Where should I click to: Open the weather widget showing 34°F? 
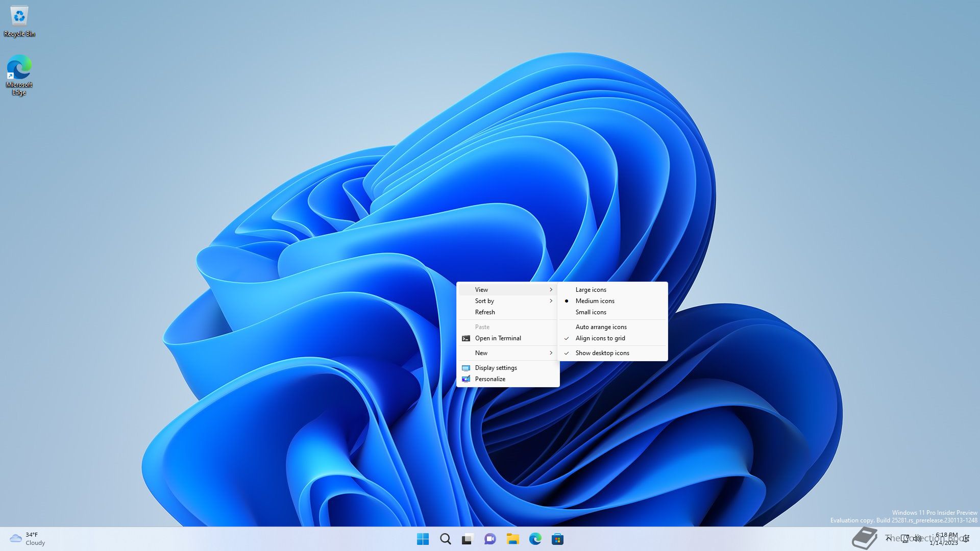point(28,539)
